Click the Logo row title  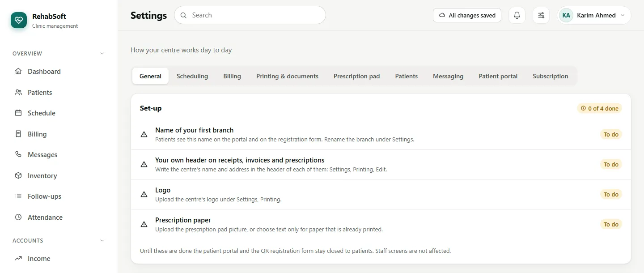tap(163, 190)
